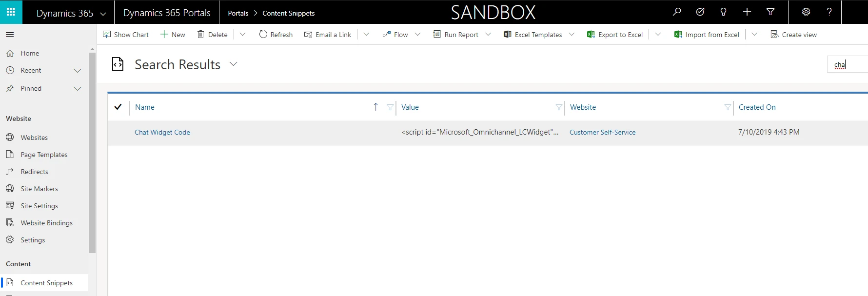Expand the Delete options dropdown arrow
868x296 pixels.
[243, 34]
